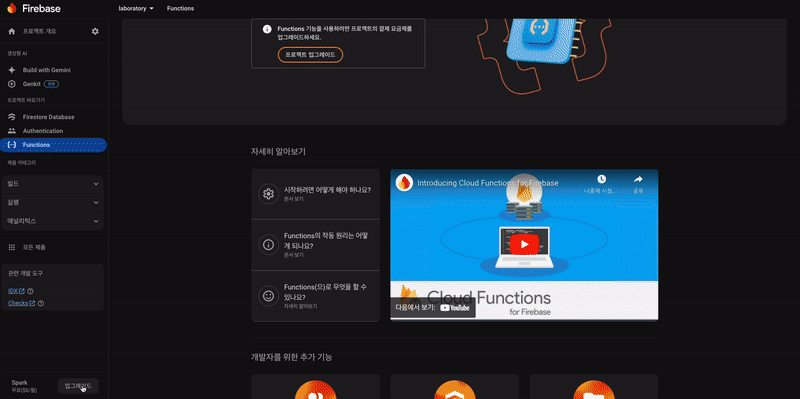Click Functions breadcrumb in top bar
This screenshot has width=800, height=399.
180,9
